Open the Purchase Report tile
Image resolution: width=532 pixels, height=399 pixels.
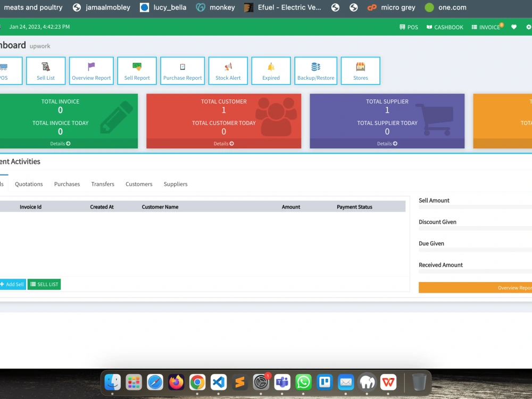[x=182, y=71]
